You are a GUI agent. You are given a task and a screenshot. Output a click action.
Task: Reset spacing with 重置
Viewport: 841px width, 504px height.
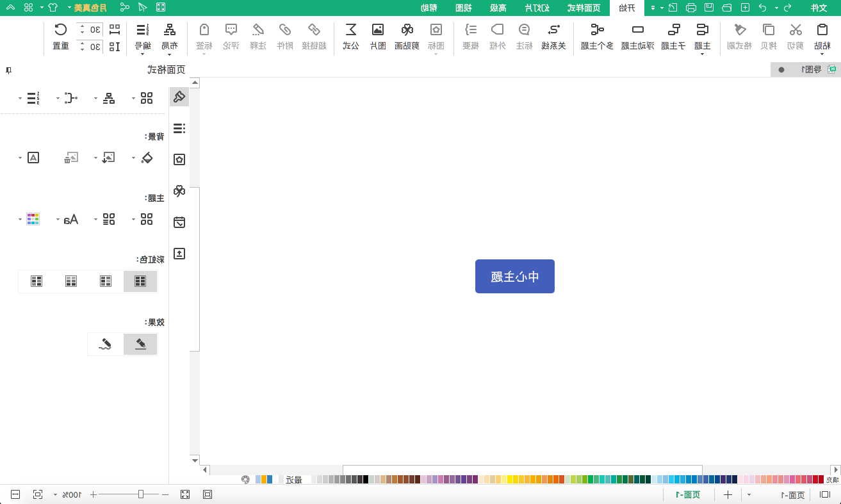coord(60,37)
